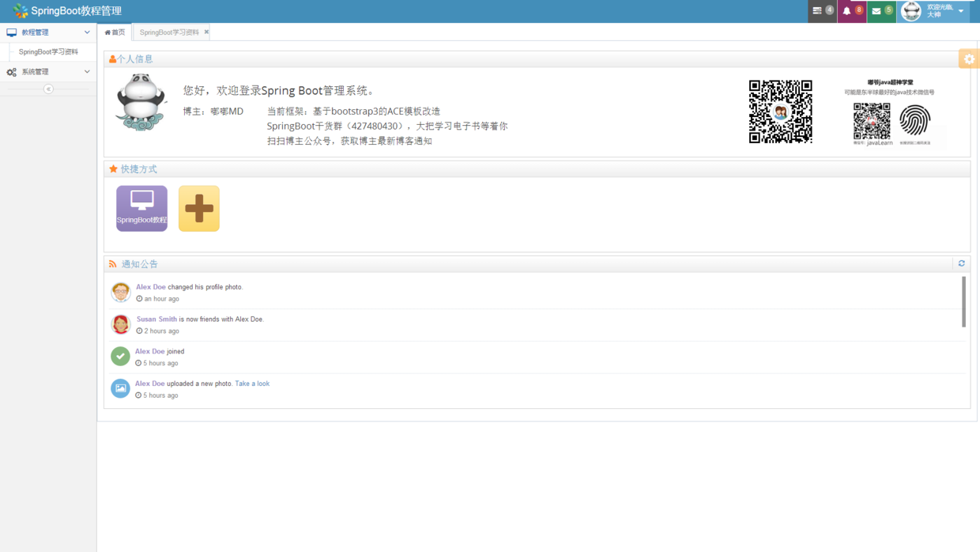
Task: Open the envelope messages with badge 5
Action: tap(881, 11)
